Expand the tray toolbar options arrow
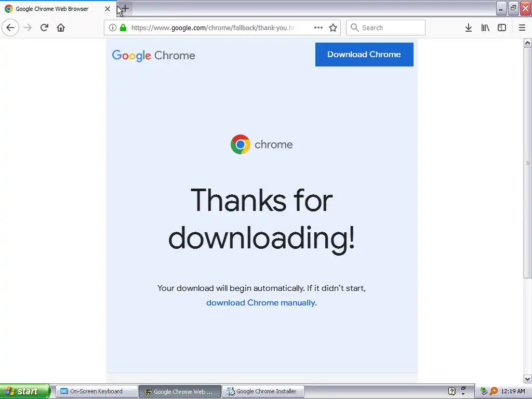The height and width of the screenshot is (399, 532). click(463, 394)
